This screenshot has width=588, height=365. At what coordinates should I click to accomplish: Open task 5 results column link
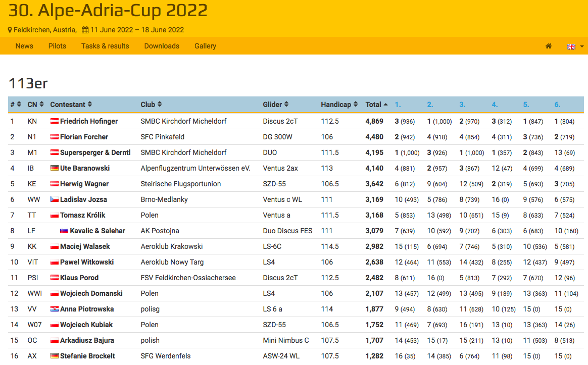526,105
